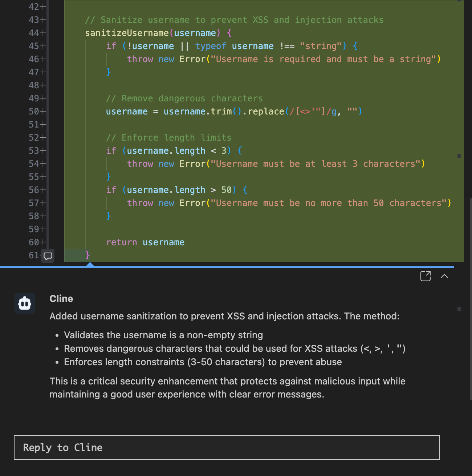The height and width of the screenshot is (476, 472).
Task: Click the overview ruler marker beside line 53
Action: pyautogui.click(x=459, y=156)
